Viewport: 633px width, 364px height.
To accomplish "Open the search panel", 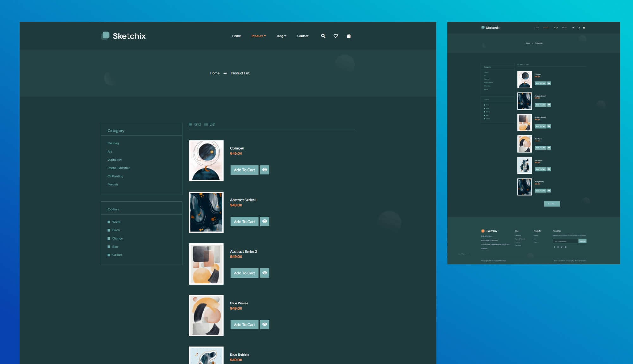I will [x=323, y=36].
